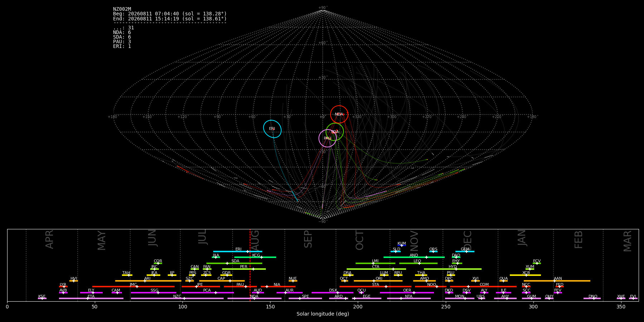The height and width of the screenshot is (322, 644).
Task: Click the ETA shower pink bar
Action: coord(91,298)
